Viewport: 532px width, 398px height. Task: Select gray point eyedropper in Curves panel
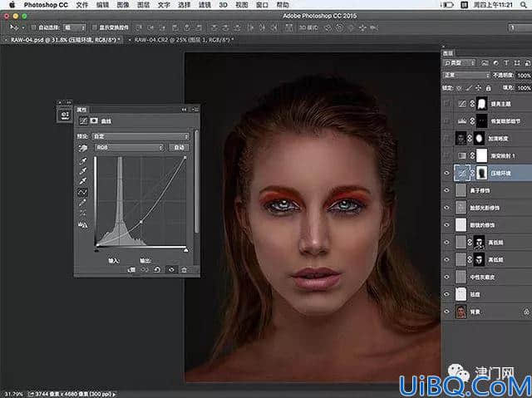pyautogui.click(x=83, y=170)
